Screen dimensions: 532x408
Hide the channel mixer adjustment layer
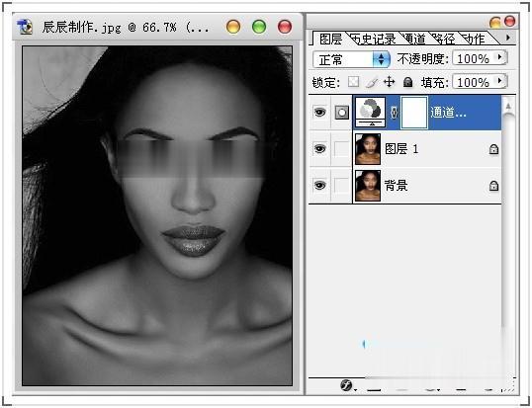(319, 112)
